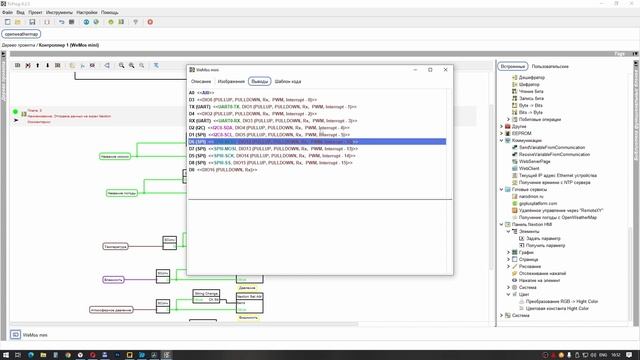Select the RX (UART) pin row
Image resolution: width=640 pixels, height=360 pixels.
pos(317,121)
